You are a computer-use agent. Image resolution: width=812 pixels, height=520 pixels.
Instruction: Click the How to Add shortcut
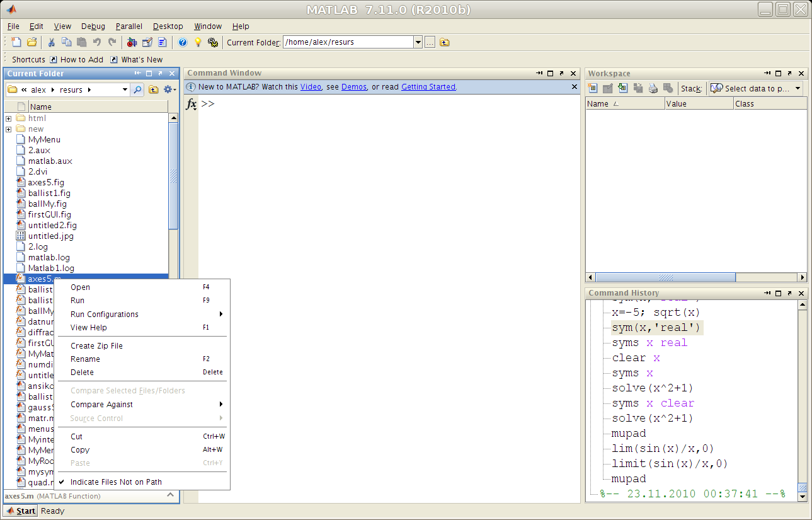pyautogui.click(x=76, y=59)
